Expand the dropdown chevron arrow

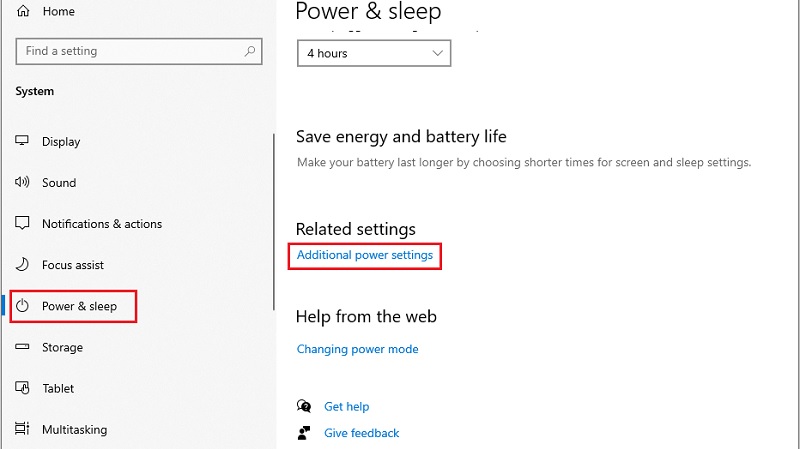pos(437,53)
